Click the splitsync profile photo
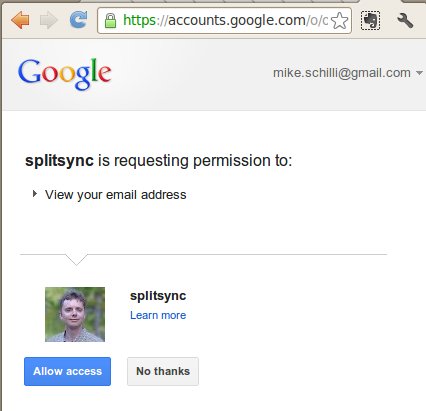Viewport: 426px width, 411px height. [x=75, y=314]
